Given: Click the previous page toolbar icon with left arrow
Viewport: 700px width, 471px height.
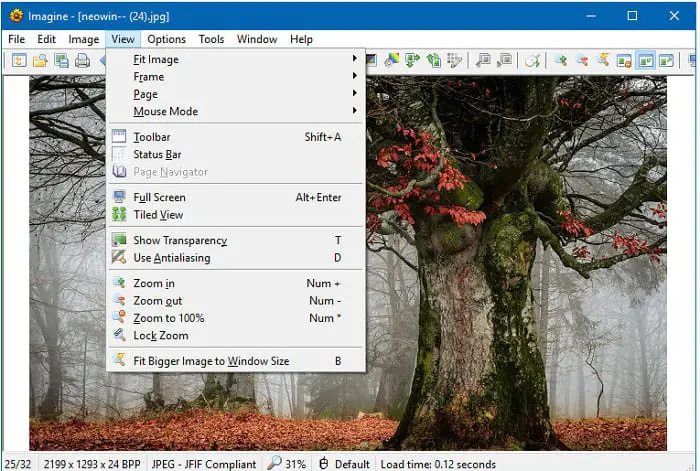Looking at the screenshot, I should pyautogui.click(x=483, y=60).
